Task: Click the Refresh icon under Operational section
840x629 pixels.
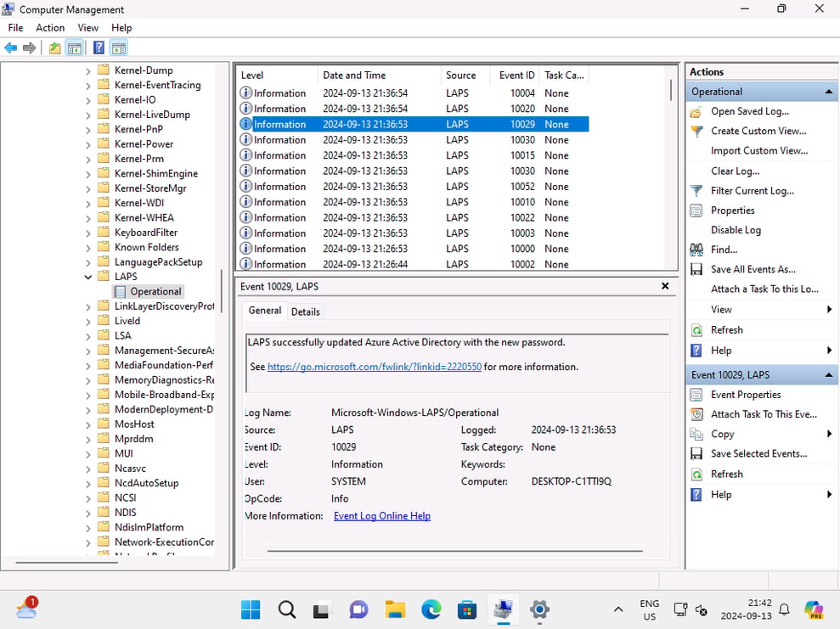Action: tap(696, 330)
